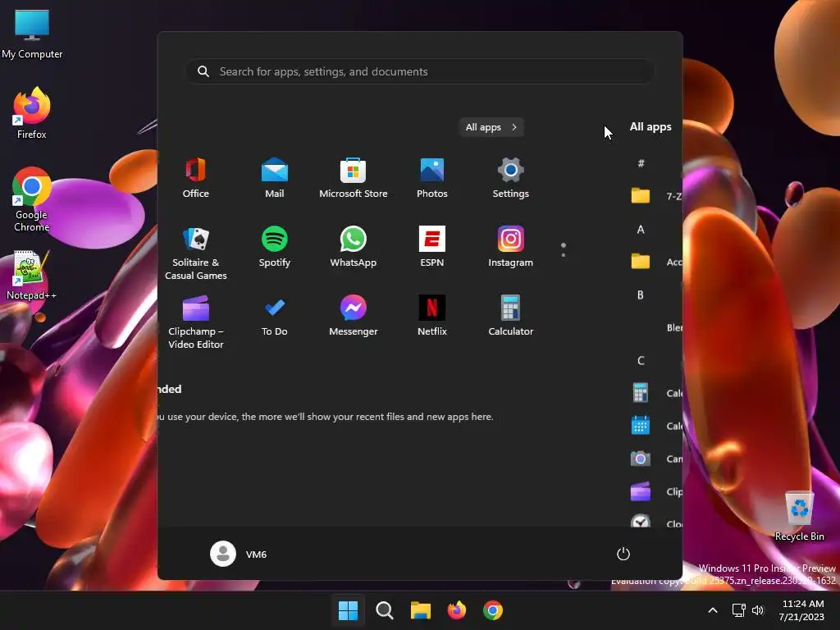Open Spotify from pinned apps
840x630 pixels.
pyautogui.click(x=274, y=247)
